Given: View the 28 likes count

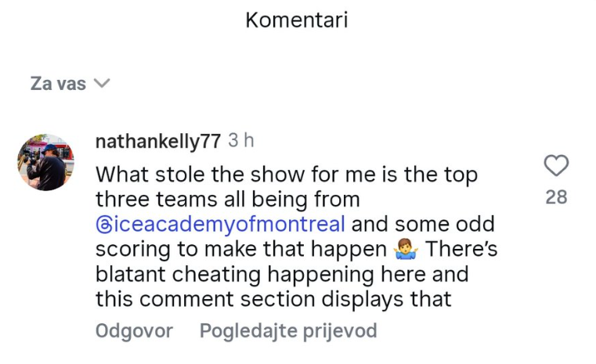Looking at the screenshot, I should (556, 197).
